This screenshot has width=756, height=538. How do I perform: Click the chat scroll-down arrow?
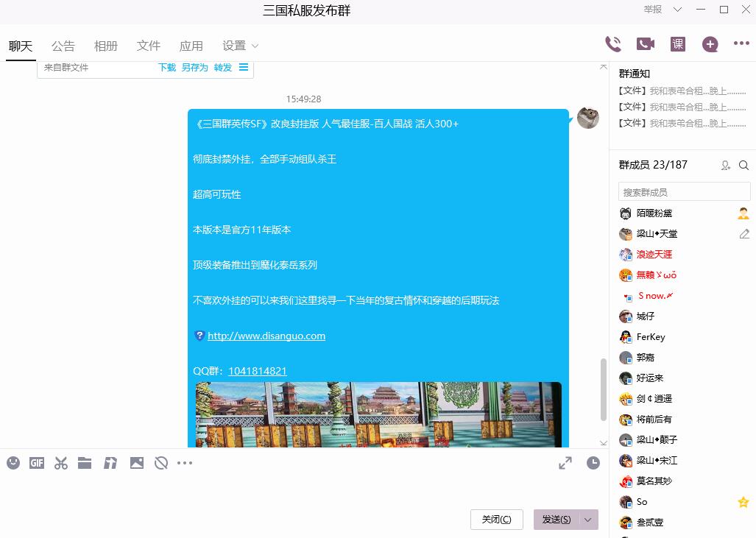click(603, 442)
